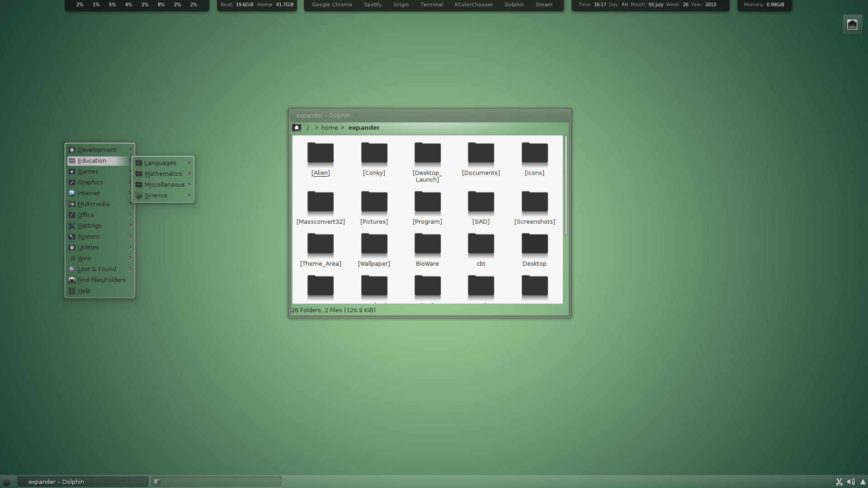Launch Dolphin from top launcher
This screenshot has width=868, height=488.
pos(514,5)
